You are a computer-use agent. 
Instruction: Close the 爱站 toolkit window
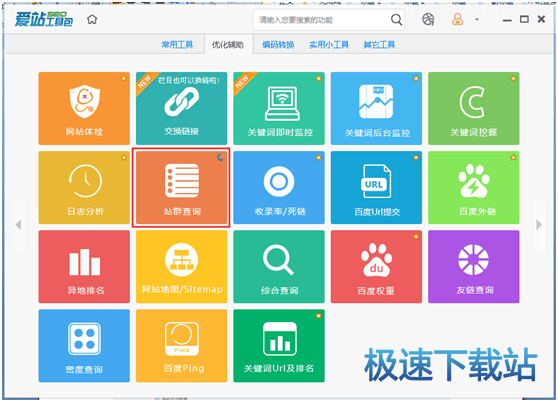point(541,19)
